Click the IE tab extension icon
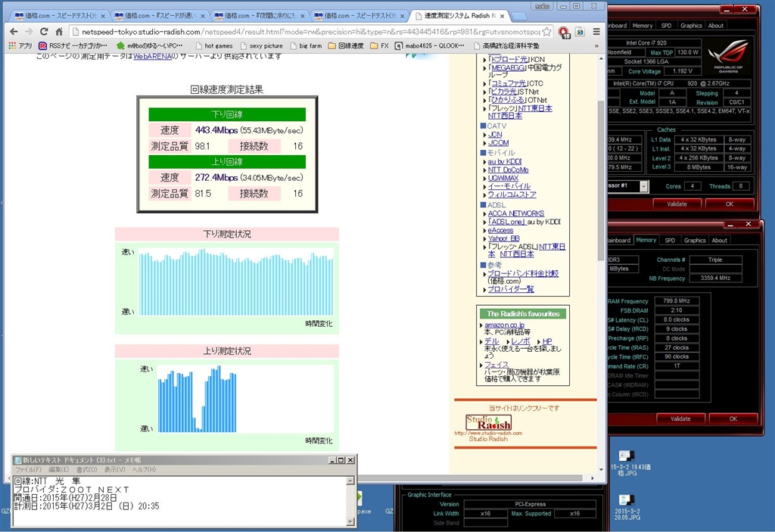 pos(580,32)
